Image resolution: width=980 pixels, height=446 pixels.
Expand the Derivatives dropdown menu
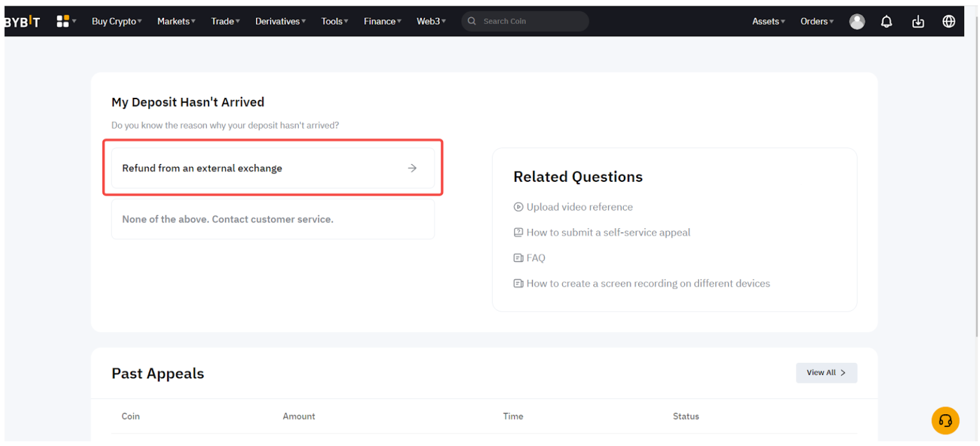(x=280, y=21)
